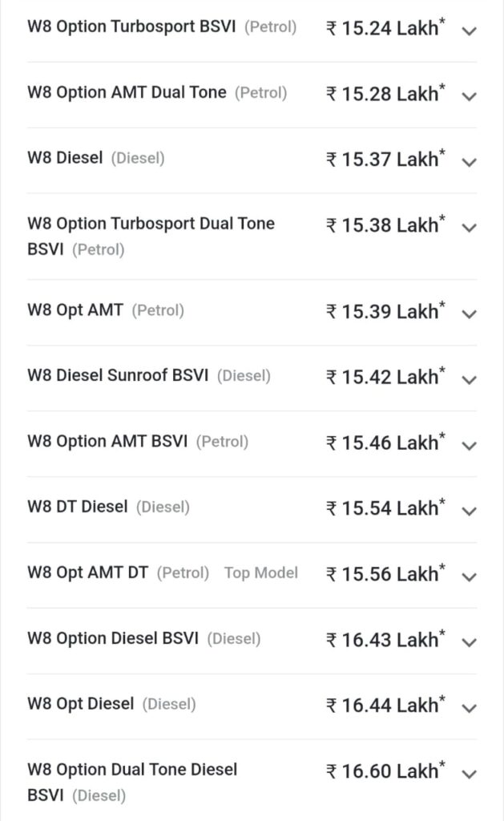
Task: Open chevron beside ₹ 15.37 Lakh price
Action: (x=470, y=162)
